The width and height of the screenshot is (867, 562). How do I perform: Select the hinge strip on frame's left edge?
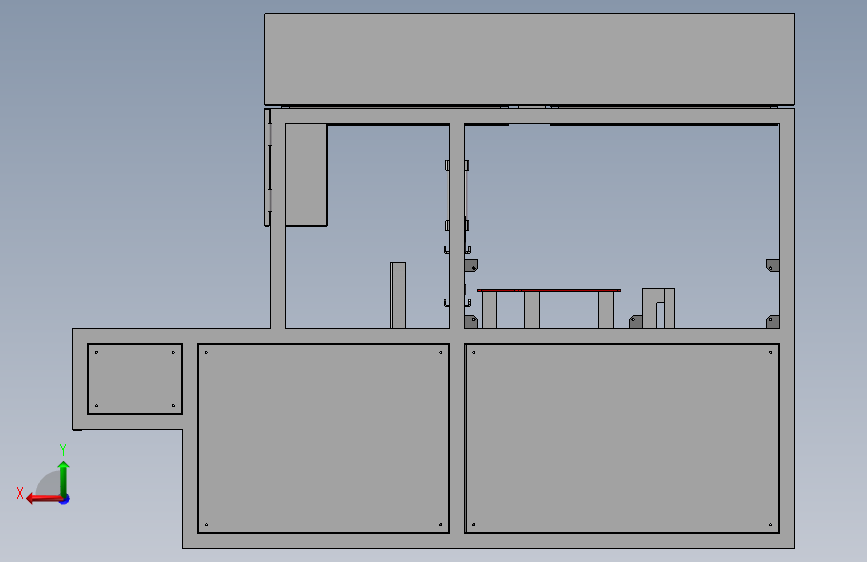point(268,168)
